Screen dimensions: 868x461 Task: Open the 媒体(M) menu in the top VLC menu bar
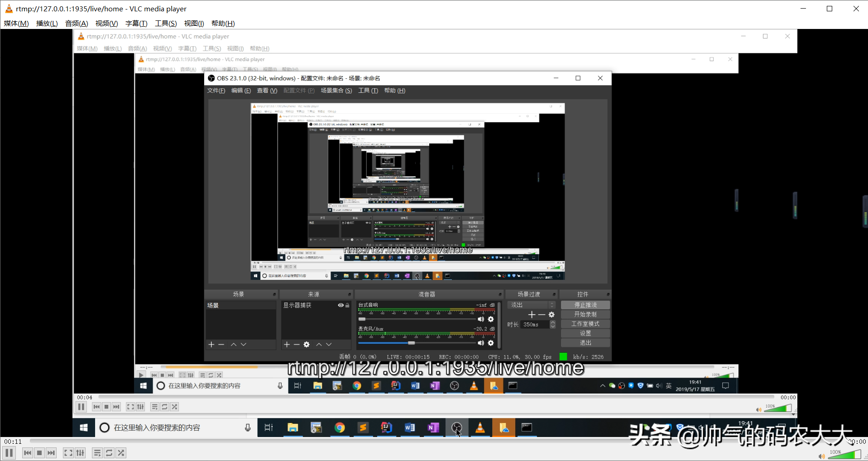click(x=16, y=24)
